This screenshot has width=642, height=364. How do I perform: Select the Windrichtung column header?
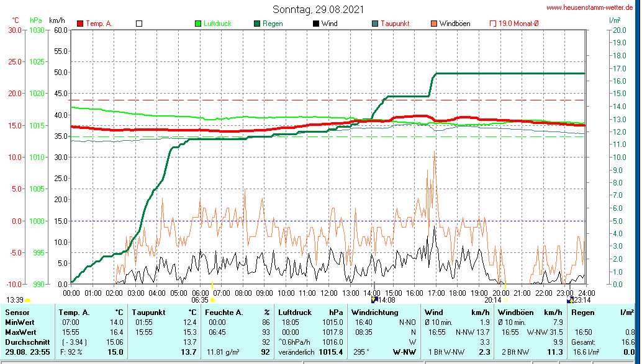point(374,313)
